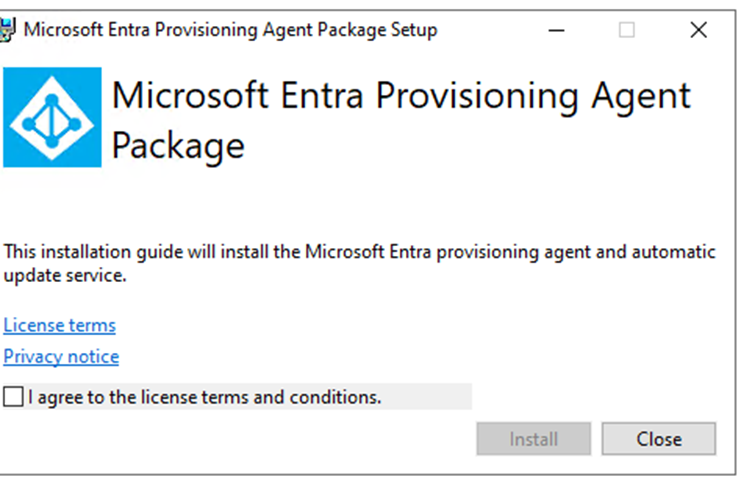This screenshot has width=741, height=477.
Task: Open the License terms link
Action: 59,325
